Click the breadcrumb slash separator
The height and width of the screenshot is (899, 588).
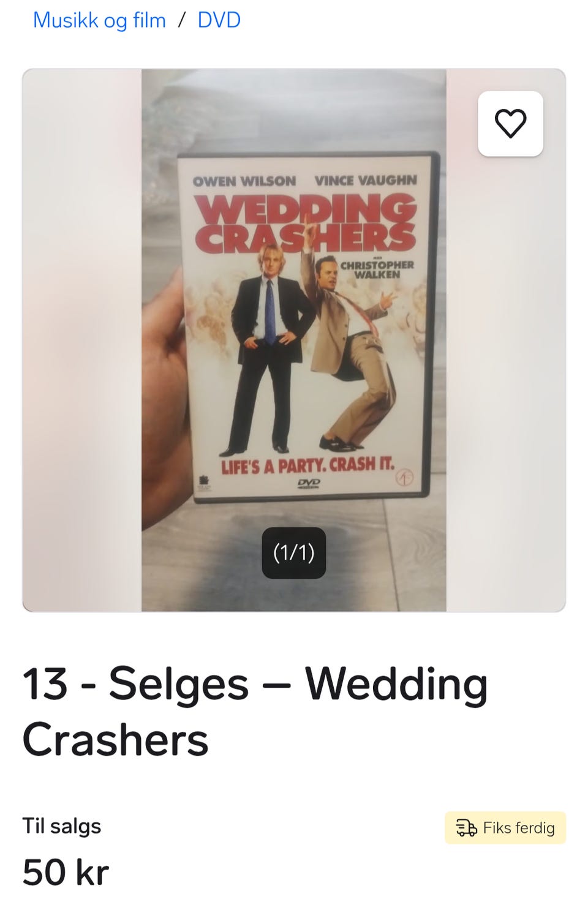point(181,20)
